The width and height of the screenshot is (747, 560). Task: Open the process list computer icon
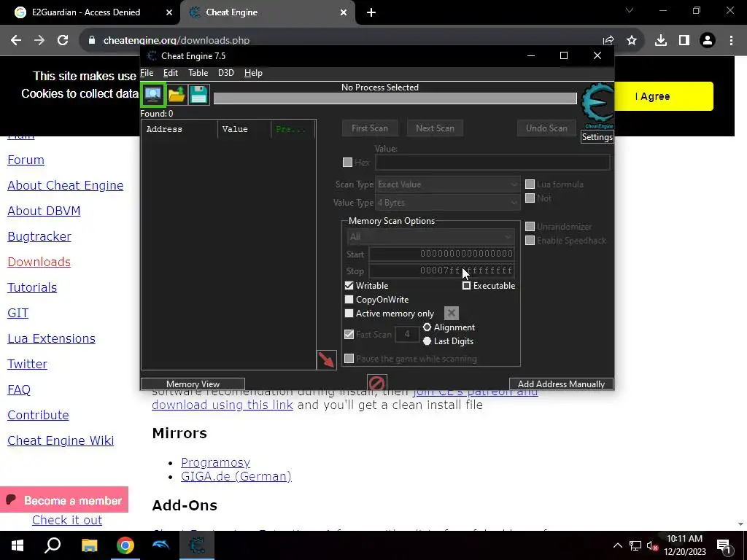(153, 94)
